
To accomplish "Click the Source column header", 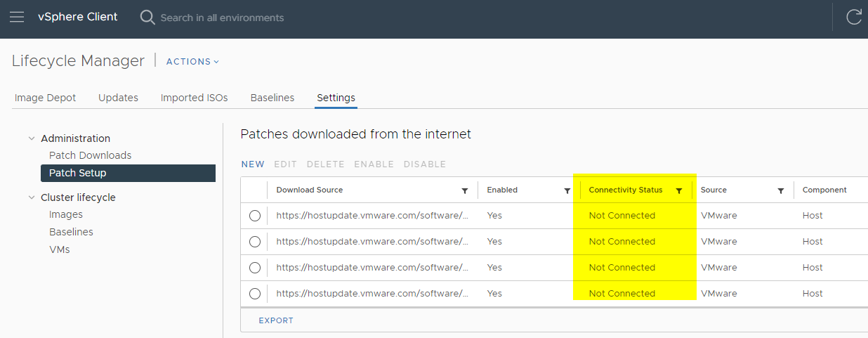I will point(714,190).
